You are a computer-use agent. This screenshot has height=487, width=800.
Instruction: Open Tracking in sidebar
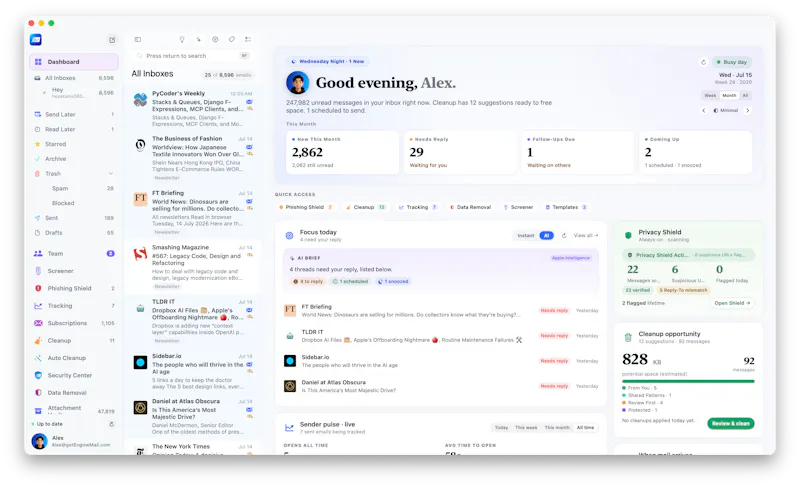coord(74,305)
